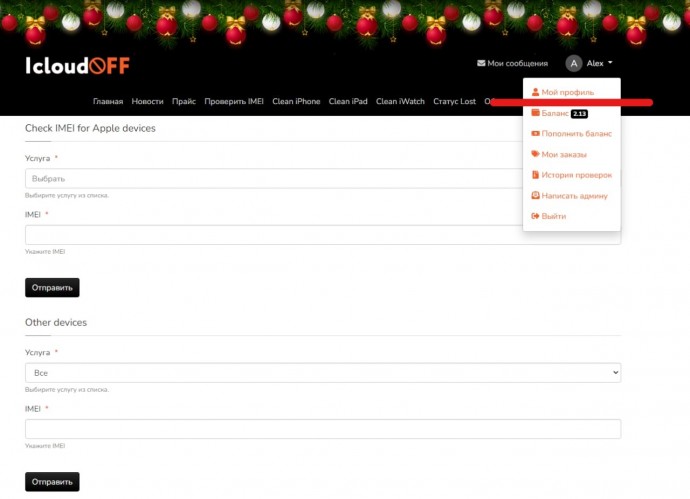Viewport: 690px width, 499px height.
Task: Select Мой профиль in user menu
Action: [566, 92]
